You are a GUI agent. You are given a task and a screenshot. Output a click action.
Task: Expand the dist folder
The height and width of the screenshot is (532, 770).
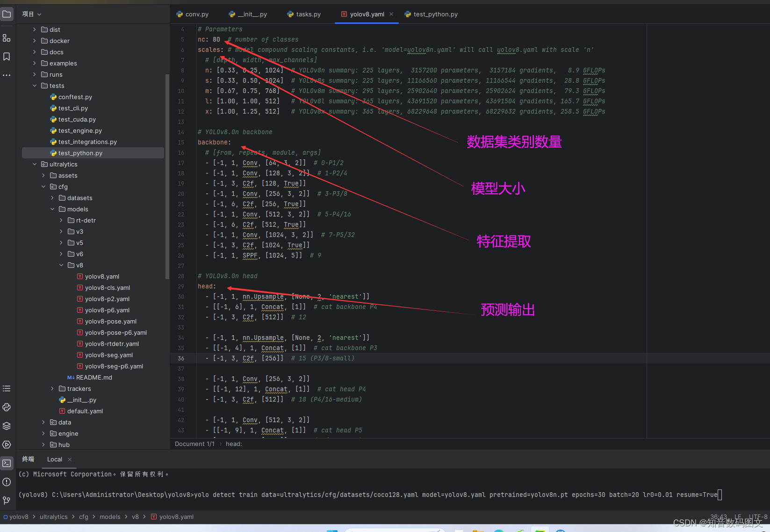pos(35,29)
